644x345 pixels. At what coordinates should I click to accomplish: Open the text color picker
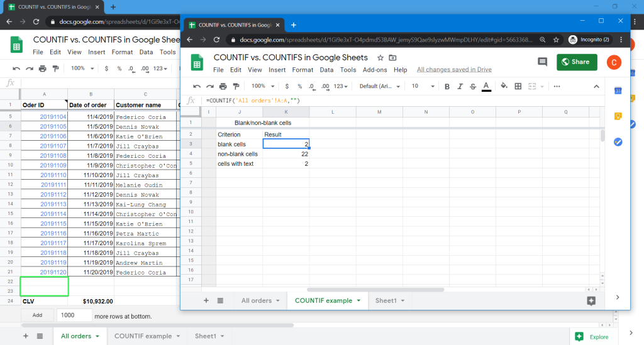pyautogui.click(x=486, y=86)
